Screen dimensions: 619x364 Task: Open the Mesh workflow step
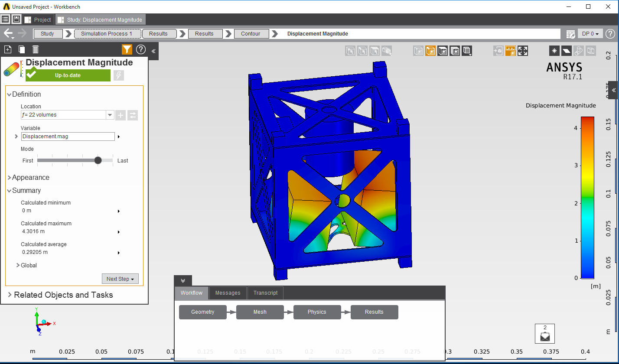[x=260, y=312]
